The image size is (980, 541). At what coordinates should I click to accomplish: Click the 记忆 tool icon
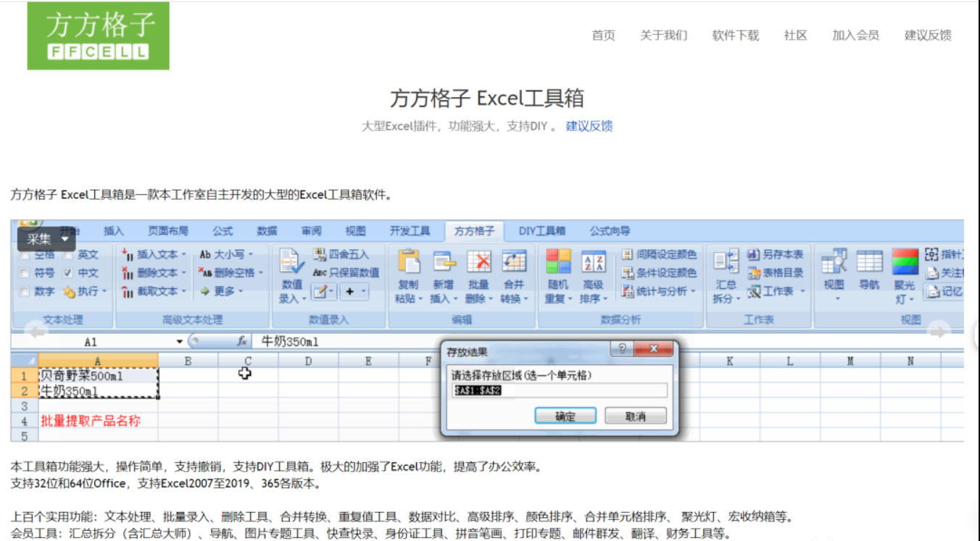(x=933, y=292)
